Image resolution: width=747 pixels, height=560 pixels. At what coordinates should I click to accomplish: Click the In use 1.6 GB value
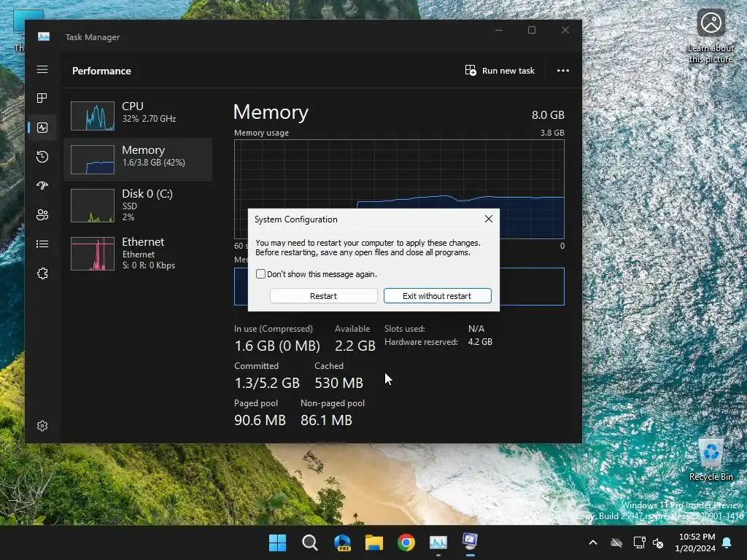pyautogui.click(x=276, y=345)
